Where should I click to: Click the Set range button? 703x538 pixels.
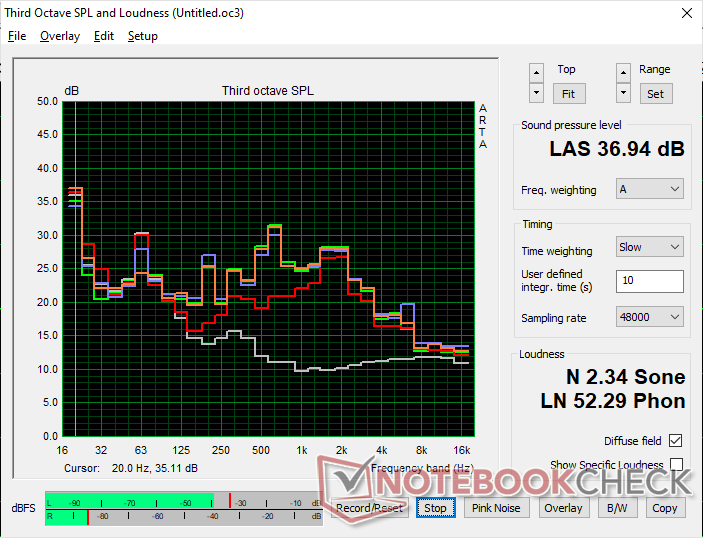click(655, 94)
